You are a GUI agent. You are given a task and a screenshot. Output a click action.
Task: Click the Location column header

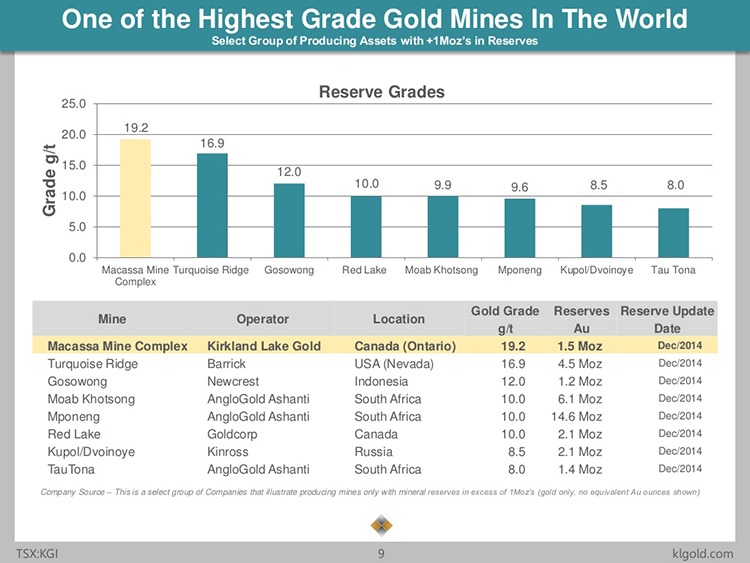[399, 319]
